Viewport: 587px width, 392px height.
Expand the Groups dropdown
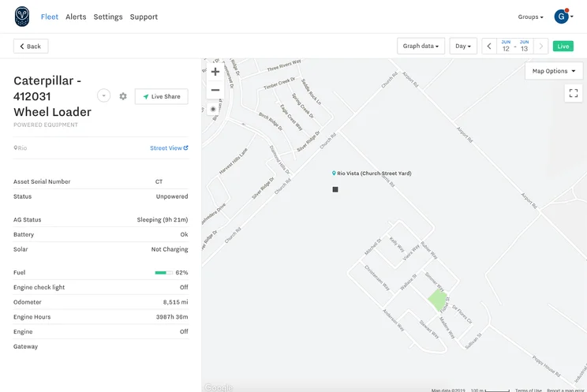[530, 17]
